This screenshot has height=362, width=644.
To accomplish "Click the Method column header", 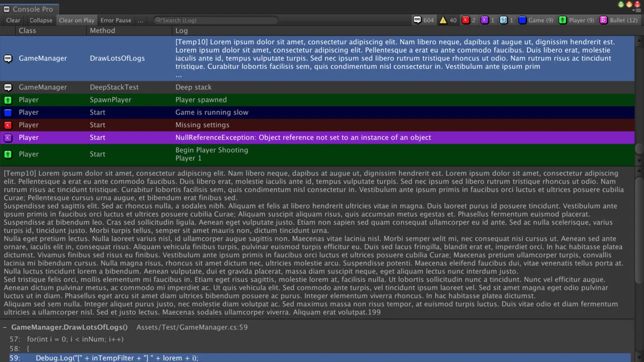I will pyautogui.click(x=103, y=31).
